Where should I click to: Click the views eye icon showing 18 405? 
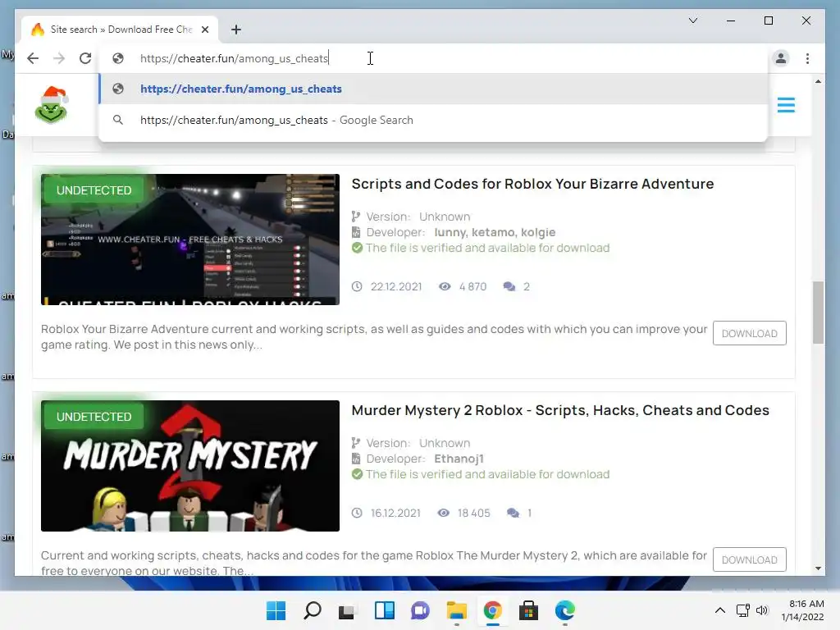point(443,514)
